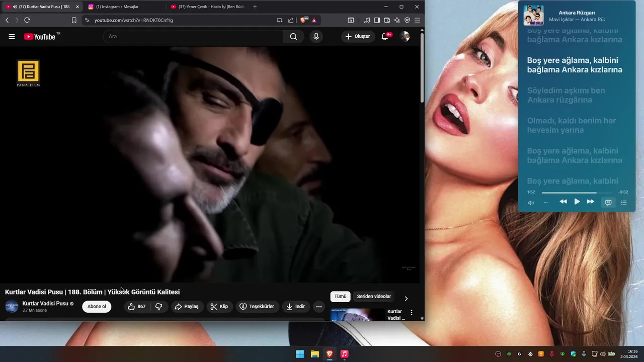The height and width of the screenshot is (362, 644).
Task: Open a new browser tab
Action: (255, 7)
